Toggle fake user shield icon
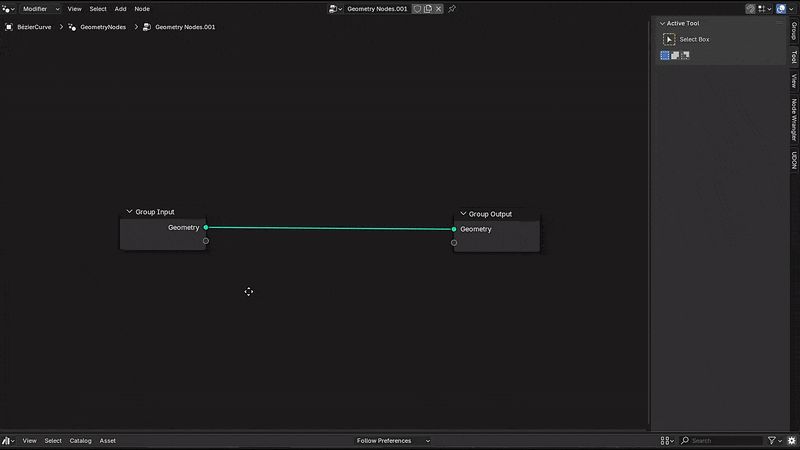 click(417, 9)
